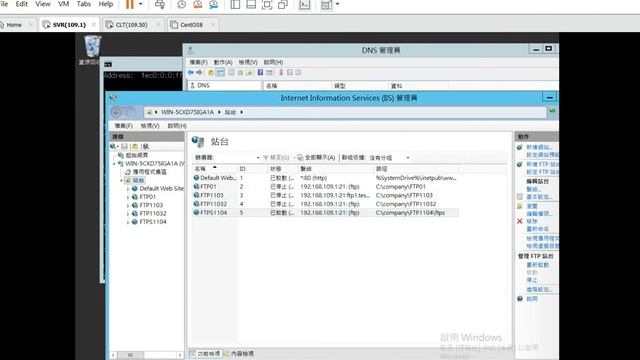Close the SVR(109.1) tab
This screenshot has height=360, width=640.
[94, 25]
